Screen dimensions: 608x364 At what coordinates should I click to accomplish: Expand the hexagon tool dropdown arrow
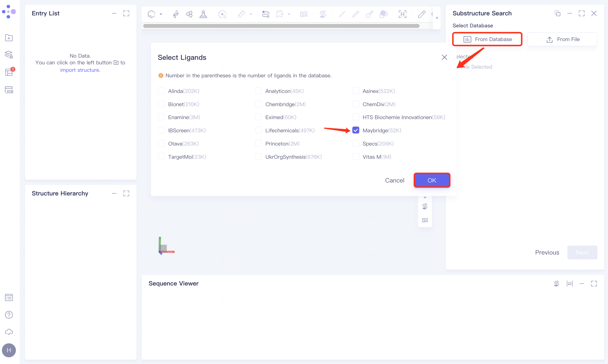[x=161, y=14]
